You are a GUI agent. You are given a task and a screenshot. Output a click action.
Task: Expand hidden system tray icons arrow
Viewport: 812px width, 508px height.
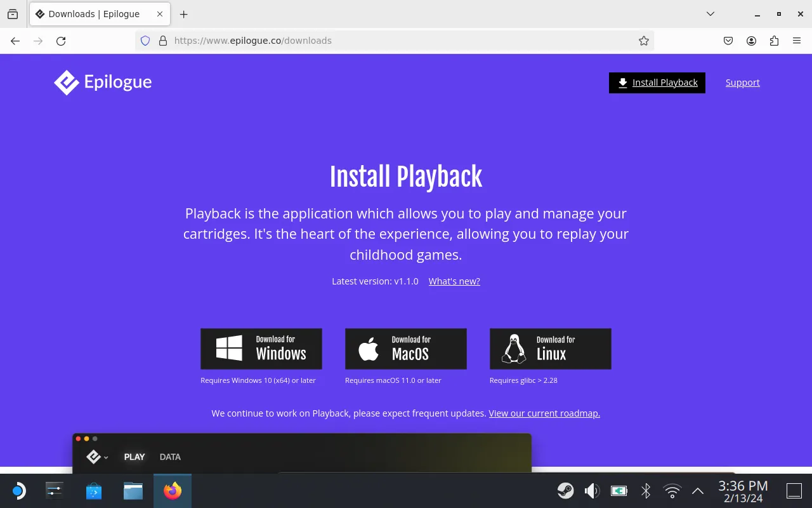pos(697,491)
